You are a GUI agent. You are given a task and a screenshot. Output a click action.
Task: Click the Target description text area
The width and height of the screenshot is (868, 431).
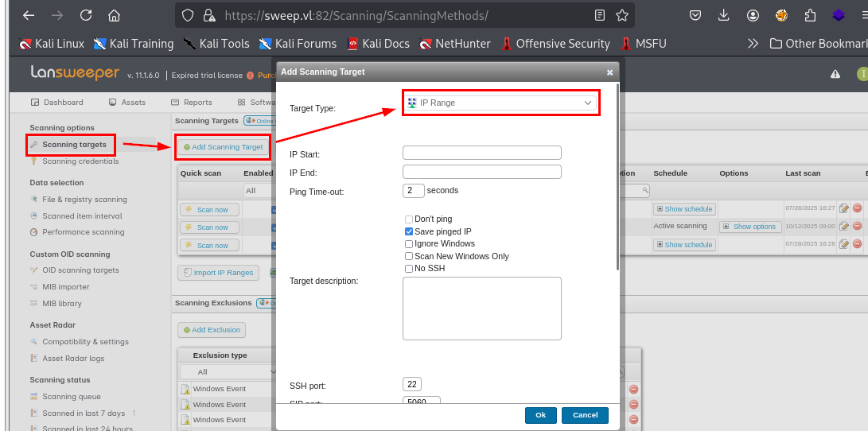coord(481,309)
